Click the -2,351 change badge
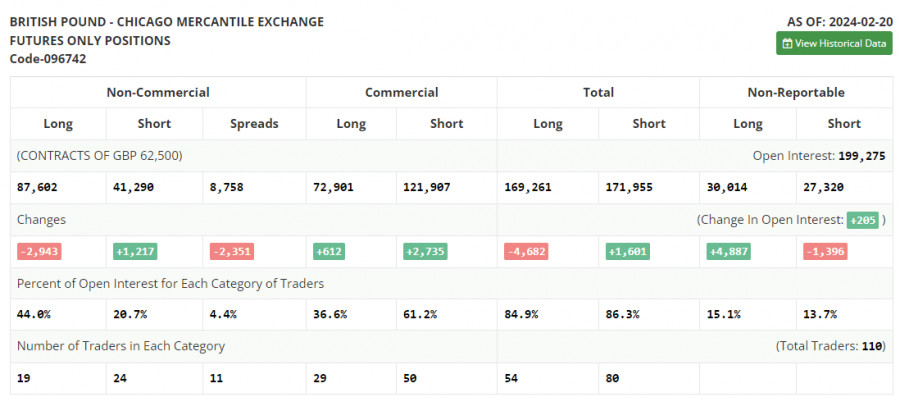900x397 pixels. [x=231, y=251]
